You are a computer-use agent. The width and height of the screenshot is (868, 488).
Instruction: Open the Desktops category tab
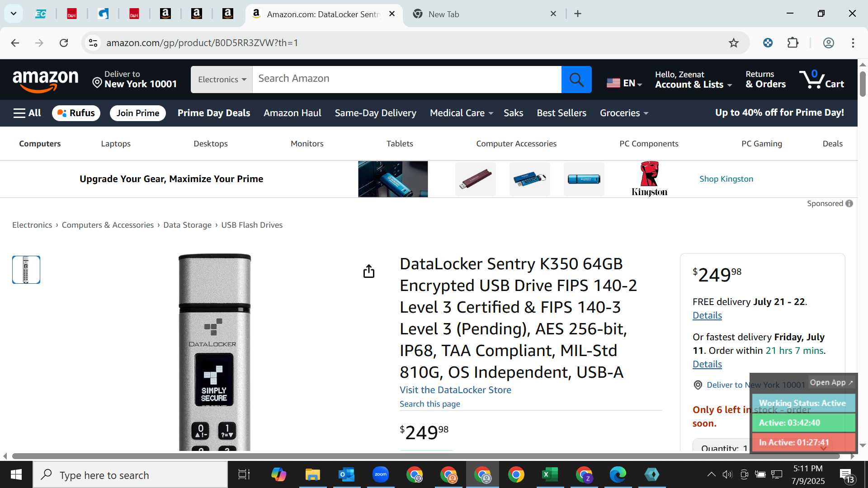point(211,144)
